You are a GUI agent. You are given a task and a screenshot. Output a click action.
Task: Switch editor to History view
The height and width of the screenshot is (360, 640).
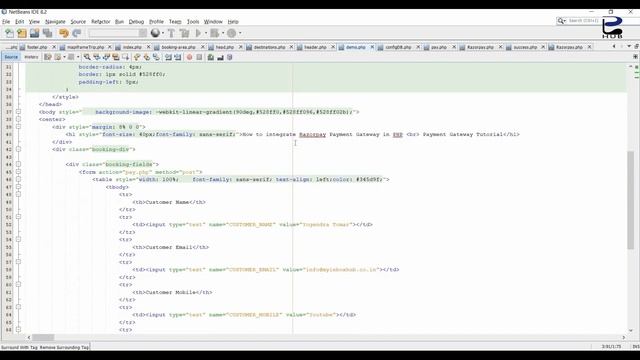tap(31, 57)
